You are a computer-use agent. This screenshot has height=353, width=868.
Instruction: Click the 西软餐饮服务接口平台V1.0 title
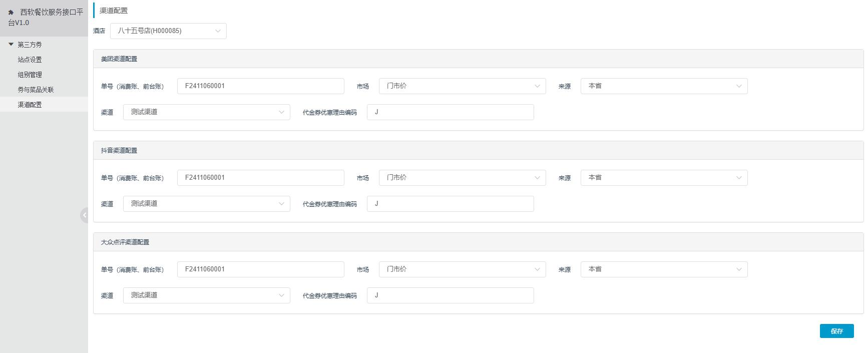[x=46, y=18]
